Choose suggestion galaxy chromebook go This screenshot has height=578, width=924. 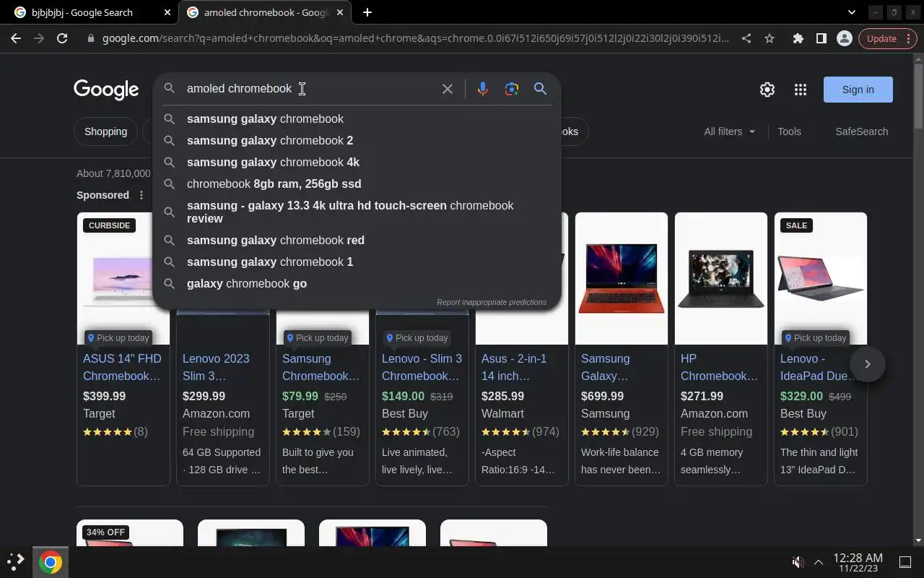(357, 283)
